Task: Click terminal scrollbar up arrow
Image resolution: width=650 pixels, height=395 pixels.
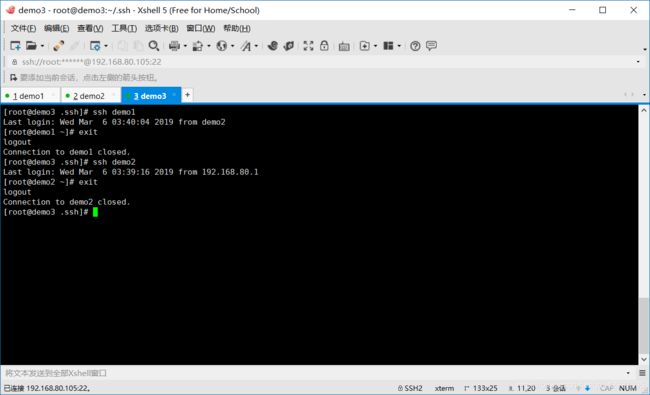Action: [x=643, y=110]
